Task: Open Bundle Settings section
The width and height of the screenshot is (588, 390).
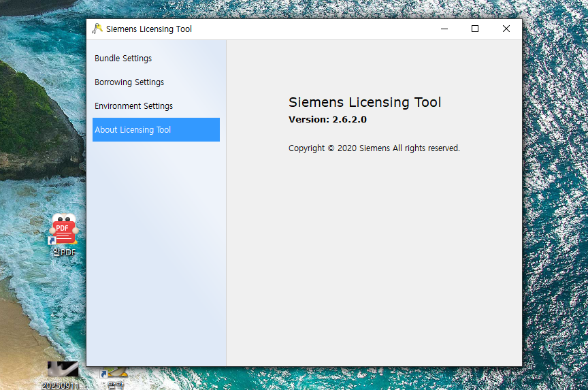Action: 156,59
